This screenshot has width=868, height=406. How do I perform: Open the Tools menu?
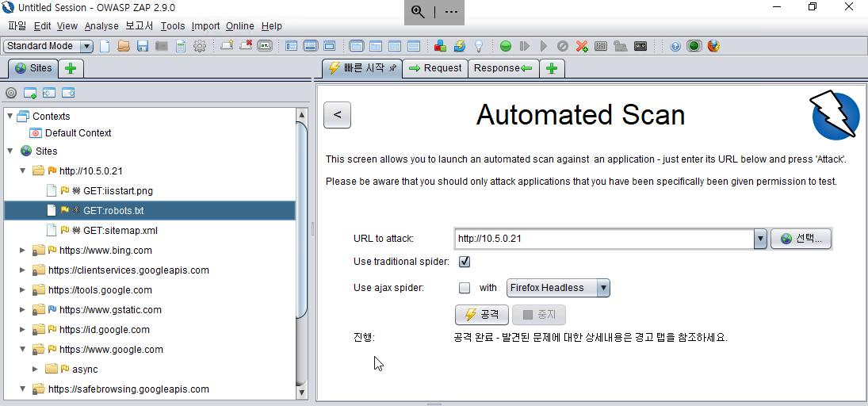pos(173,26)
